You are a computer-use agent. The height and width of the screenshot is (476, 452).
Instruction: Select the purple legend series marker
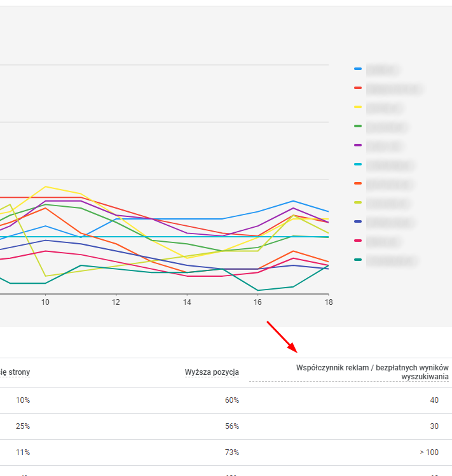[x=358, y=146]
